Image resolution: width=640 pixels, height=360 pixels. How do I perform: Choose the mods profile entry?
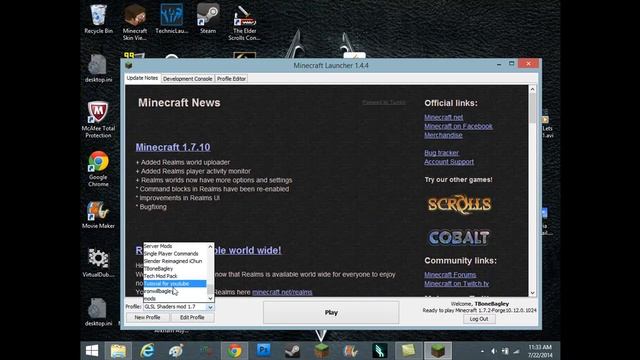[x=175, y=298]
